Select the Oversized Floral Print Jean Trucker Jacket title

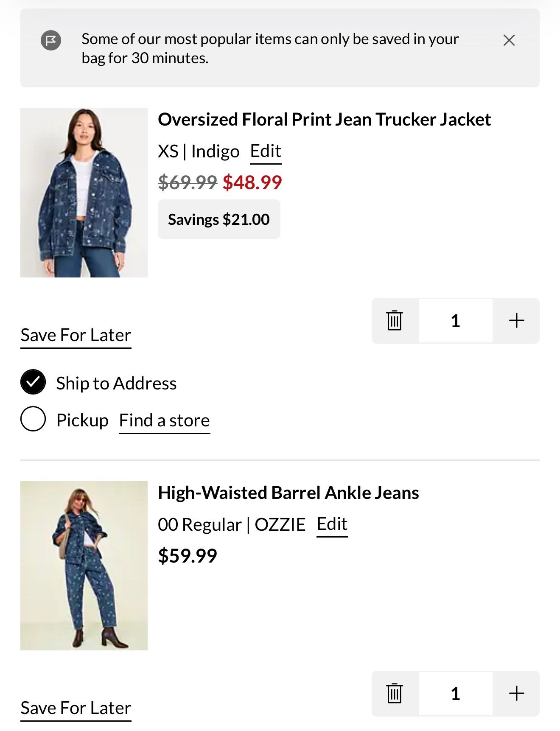tap(325, 119)
